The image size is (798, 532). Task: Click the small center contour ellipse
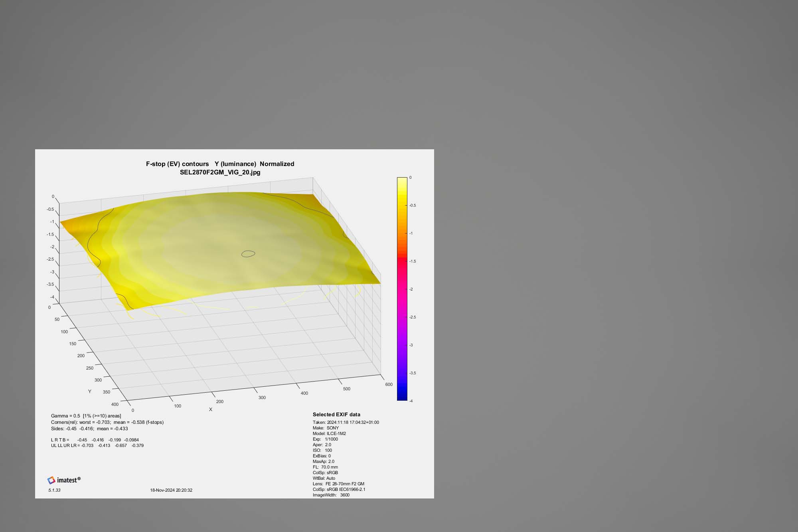pos(248,253)
